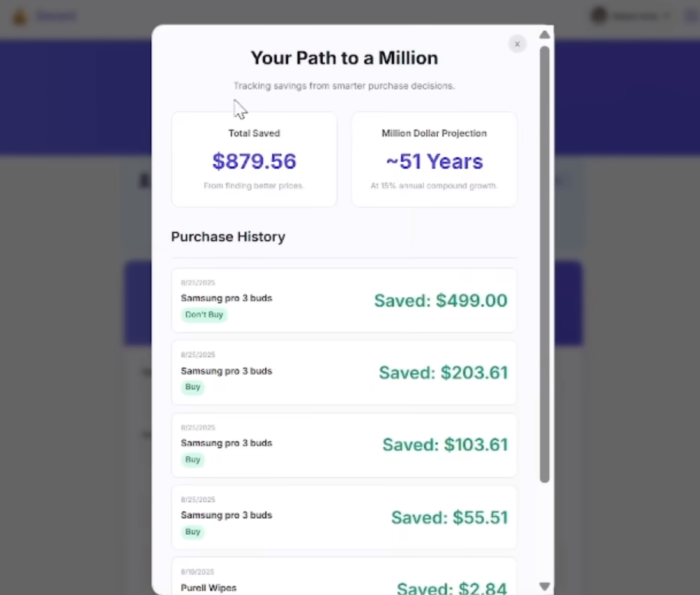
Task: Close the Path to a Million dialog
Action: 517,44
